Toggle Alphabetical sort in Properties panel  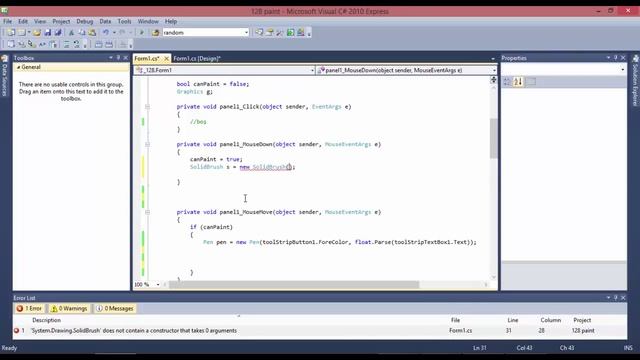[518, 82]
